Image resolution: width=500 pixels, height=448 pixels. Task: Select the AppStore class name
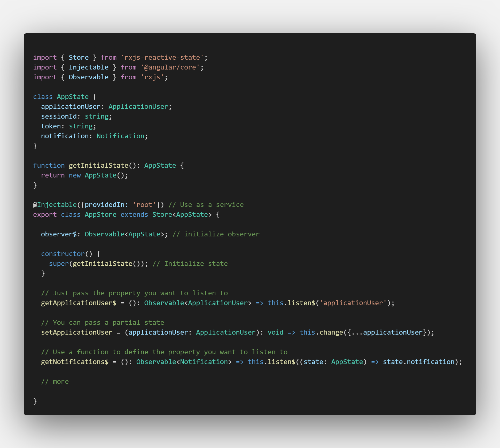[x=100, y=214]
